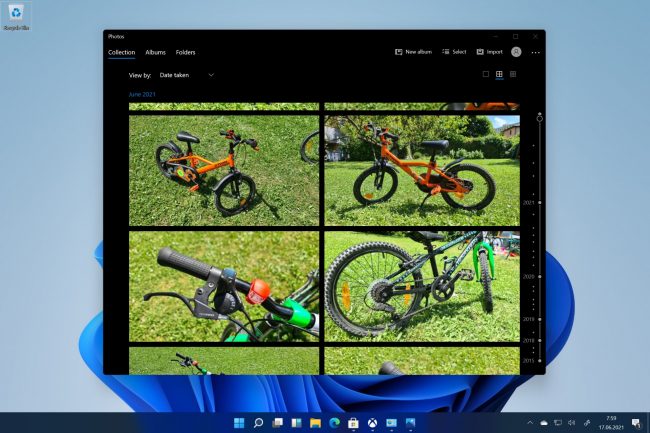Image resolution: width=650 pixels, height=433 pixels.
Task: Show hidden system tray icons
Action: click(x=530, y=423)
